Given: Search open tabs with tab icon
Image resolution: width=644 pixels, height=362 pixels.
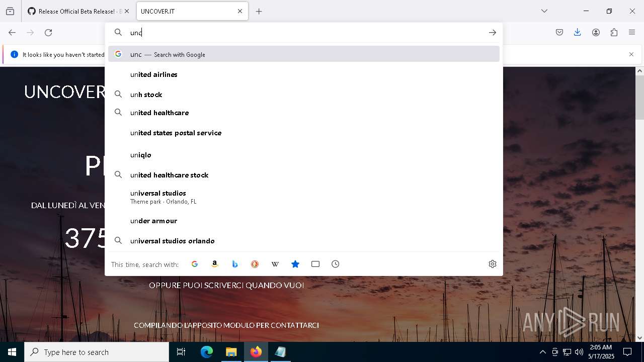Looking at the screenshot, I should point(315,264).
